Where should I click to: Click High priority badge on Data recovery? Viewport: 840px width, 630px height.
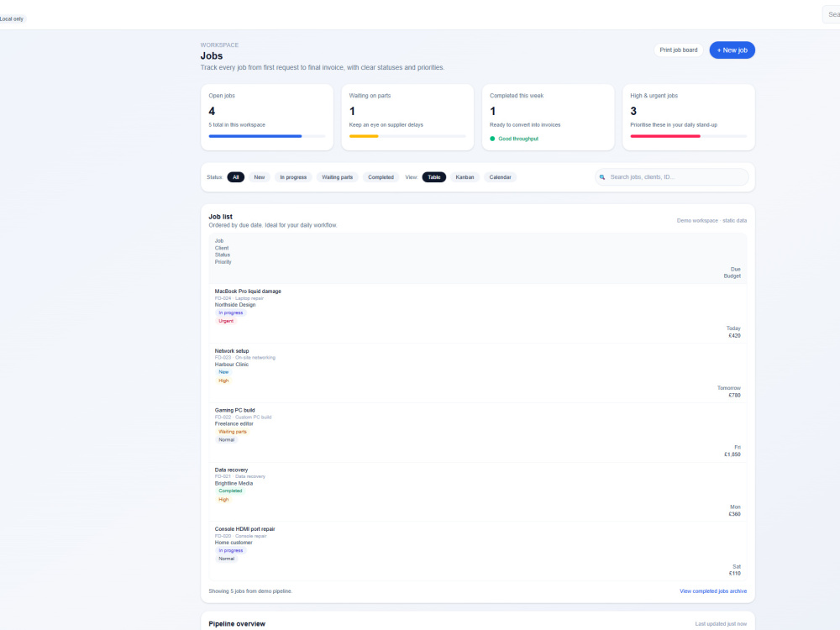[x=223, y=500]
